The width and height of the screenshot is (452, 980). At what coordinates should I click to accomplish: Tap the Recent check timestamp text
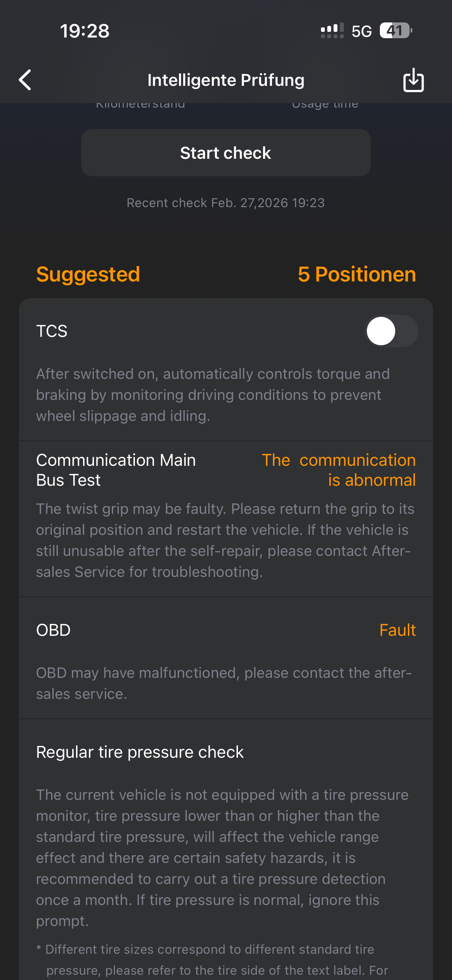[226, 203]
